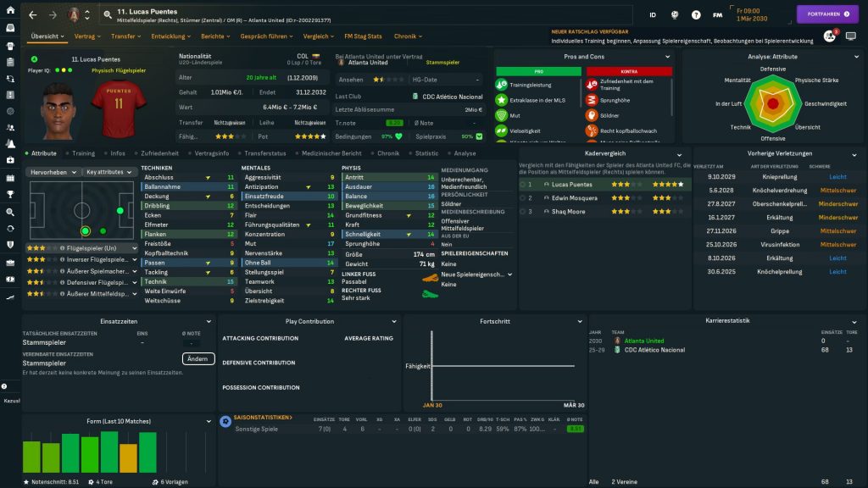Image resolution: width=868 pixels, height=488 pixels.
Task: Click the Ändern button for Einsatzzeiten
Action: [x=198, y=358]
